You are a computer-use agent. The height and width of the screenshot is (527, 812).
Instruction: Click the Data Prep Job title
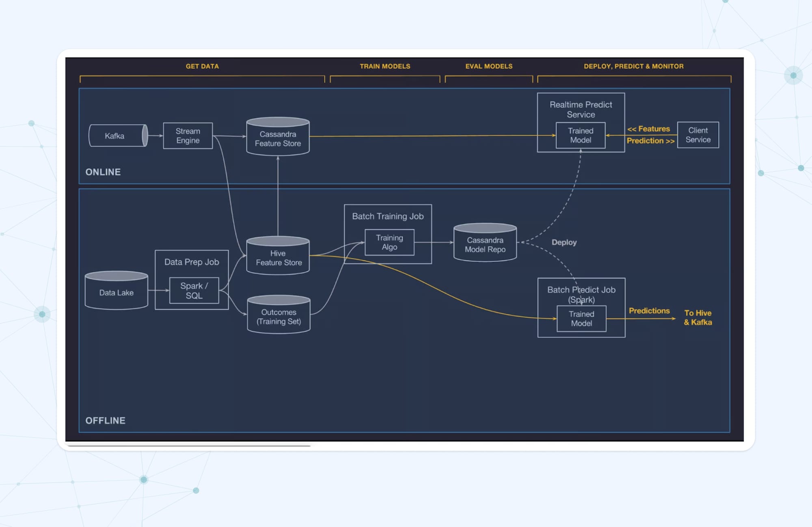pos(192,262)
